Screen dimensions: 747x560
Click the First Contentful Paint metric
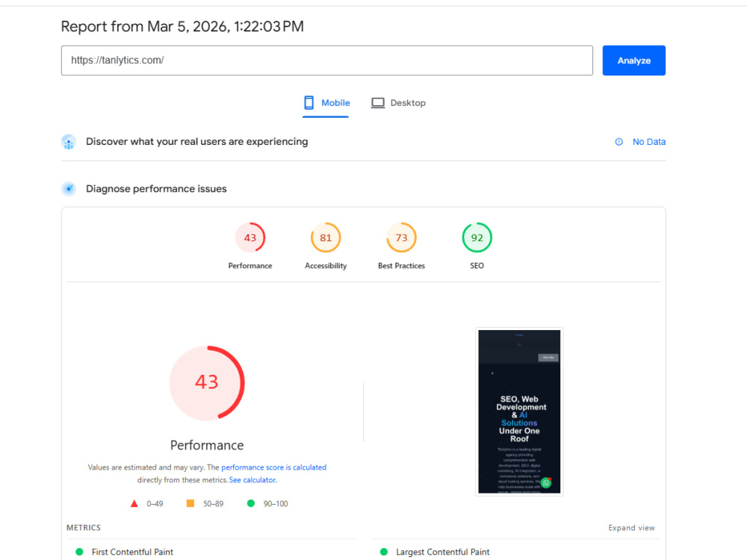tap(132, 552)
